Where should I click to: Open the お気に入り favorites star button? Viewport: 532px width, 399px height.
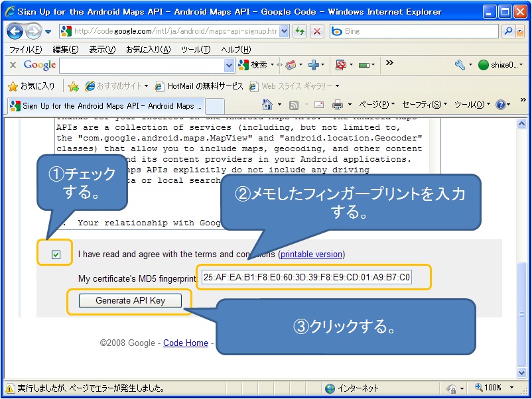pyautogui.click(x=31, y=86)
